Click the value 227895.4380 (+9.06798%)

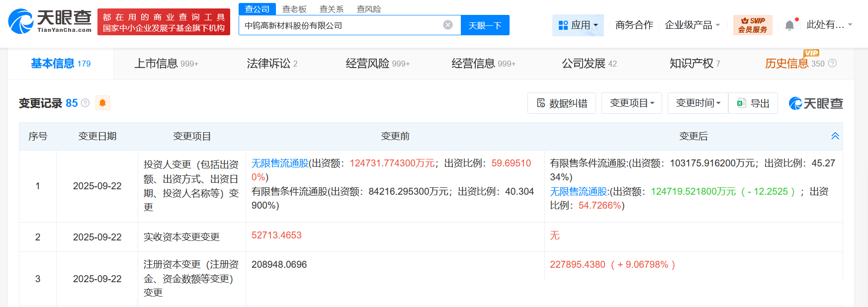click(x=612, y=265)
